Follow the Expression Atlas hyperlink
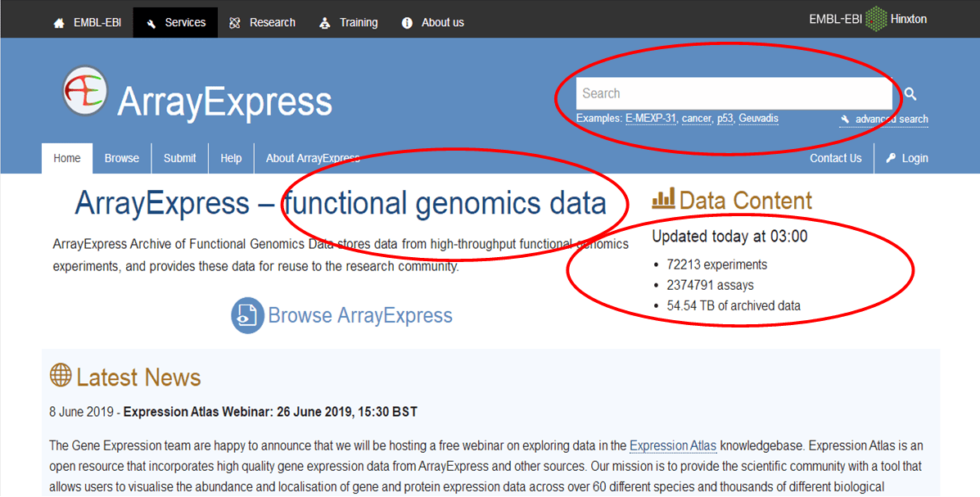Screen dimensions: 980x497 (673, 446)
